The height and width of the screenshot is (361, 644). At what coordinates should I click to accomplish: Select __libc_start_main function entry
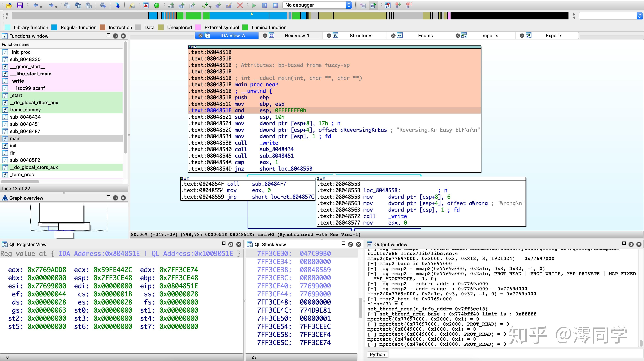pyautogui.click(x=31, y=74)
